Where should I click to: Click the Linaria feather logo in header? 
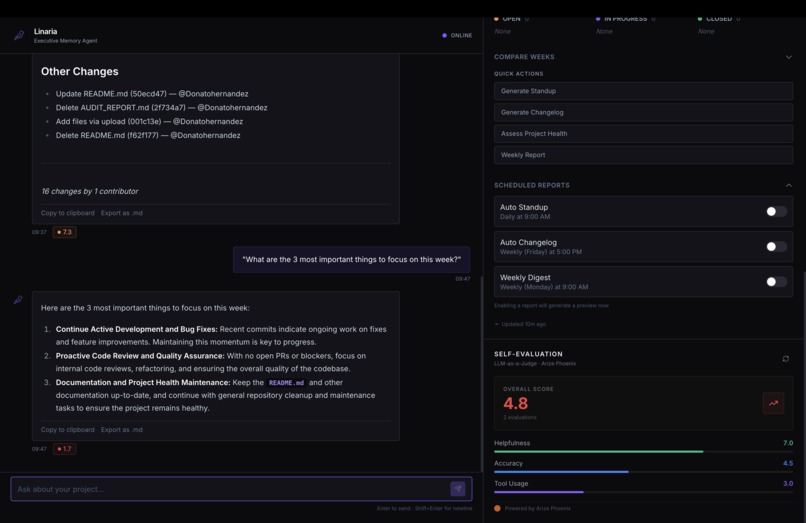(19, 35)
